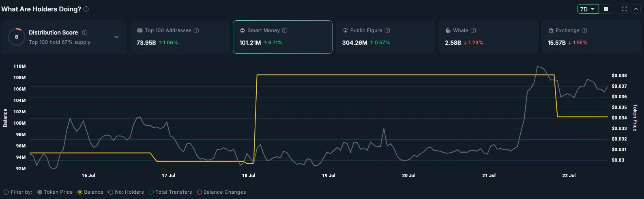The width and height of the screenshot is (644, 199).
Task: Enter fullscreen chart view
Action: pos(625,9)
